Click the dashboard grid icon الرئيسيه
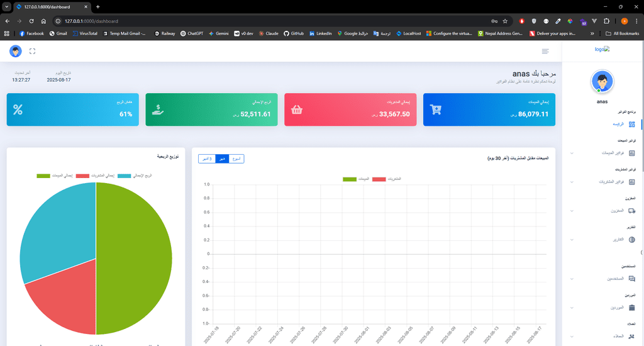The width and height of the screenshot is (644, 346). [x=631, y=125]
